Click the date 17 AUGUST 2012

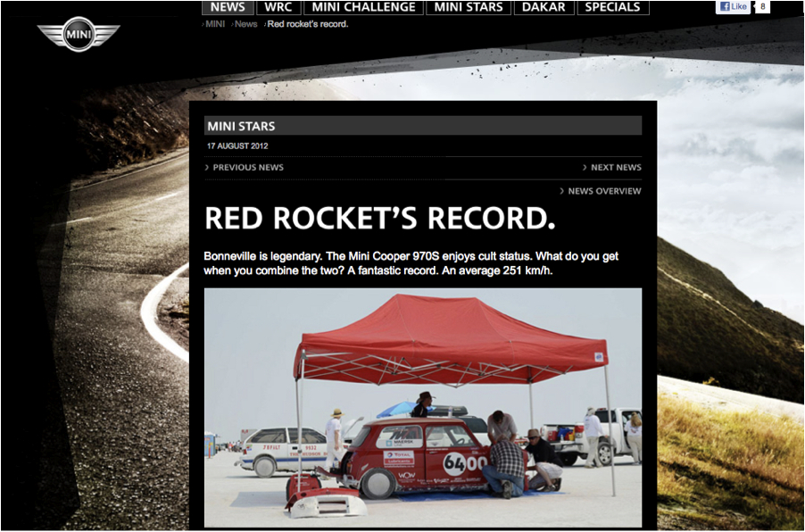click(237, 145)
